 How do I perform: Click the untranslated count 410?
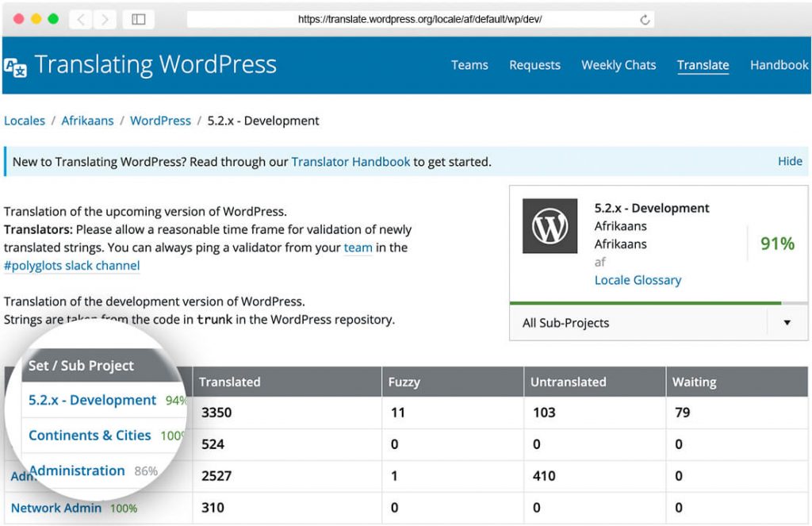[x=544, y=476]
